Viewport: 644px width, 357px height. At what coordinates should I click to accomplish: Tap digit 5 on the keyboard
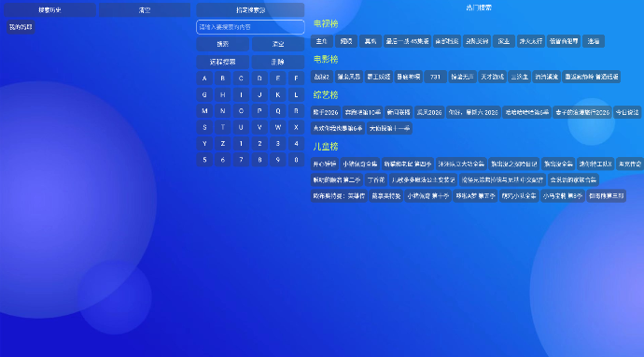tap(204, 160)
